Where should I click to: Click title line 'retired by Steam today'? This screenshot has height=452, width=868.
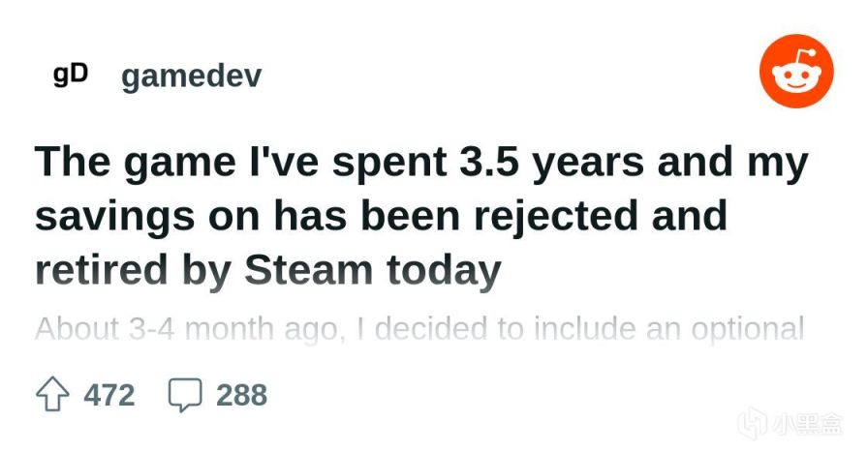(x=268, y=271)
